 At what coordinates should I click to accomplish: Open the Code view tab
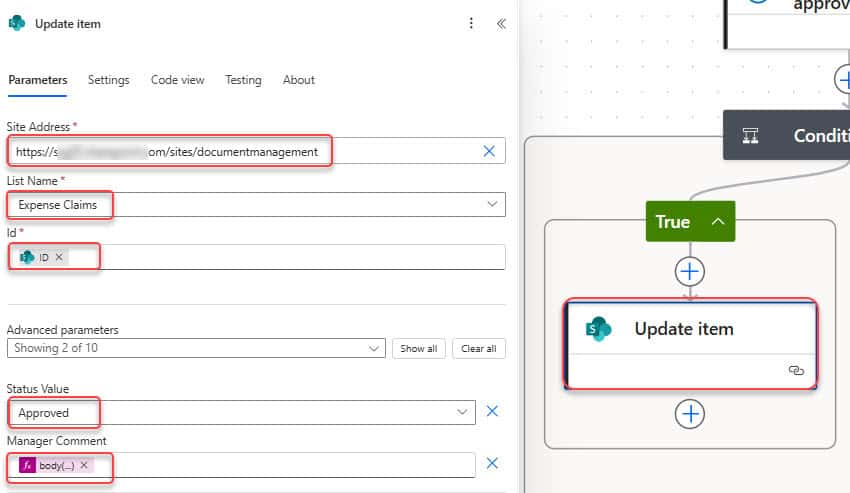click(177, 80)
